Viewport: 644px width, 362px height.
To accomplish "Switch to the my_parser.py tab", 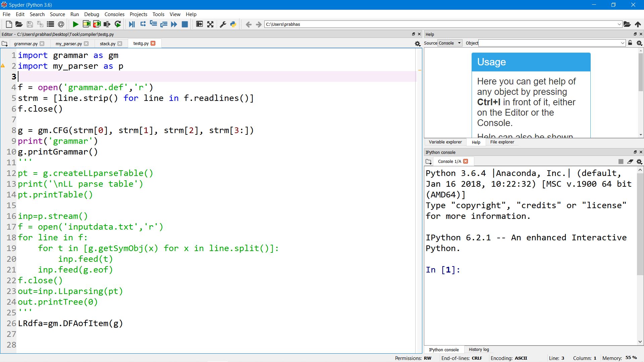I will coord(68,44).
